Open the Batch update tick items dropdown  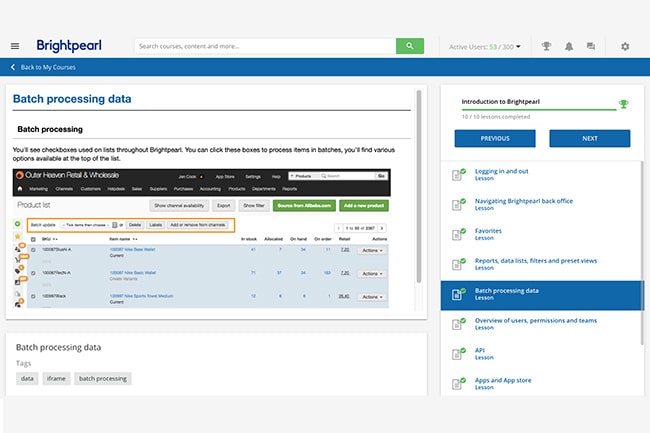[89, 225]
